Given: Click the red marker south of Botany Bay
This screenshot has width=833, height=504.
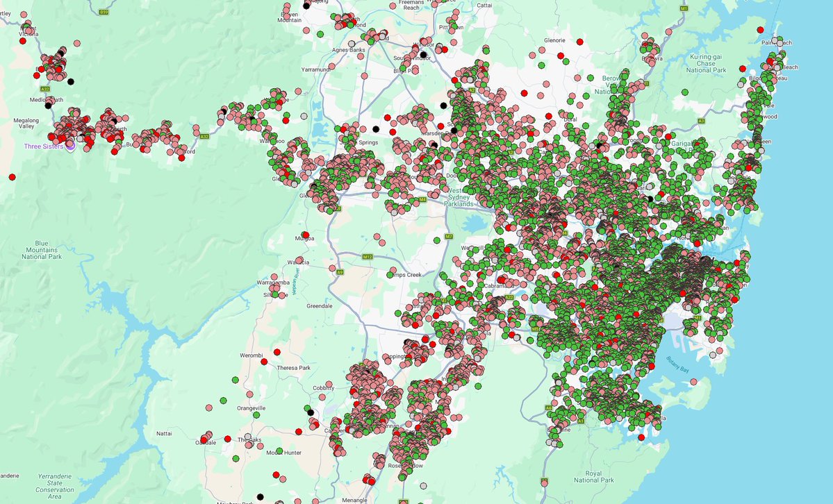Looking at the screenshot, I should [x=641, y=437].
